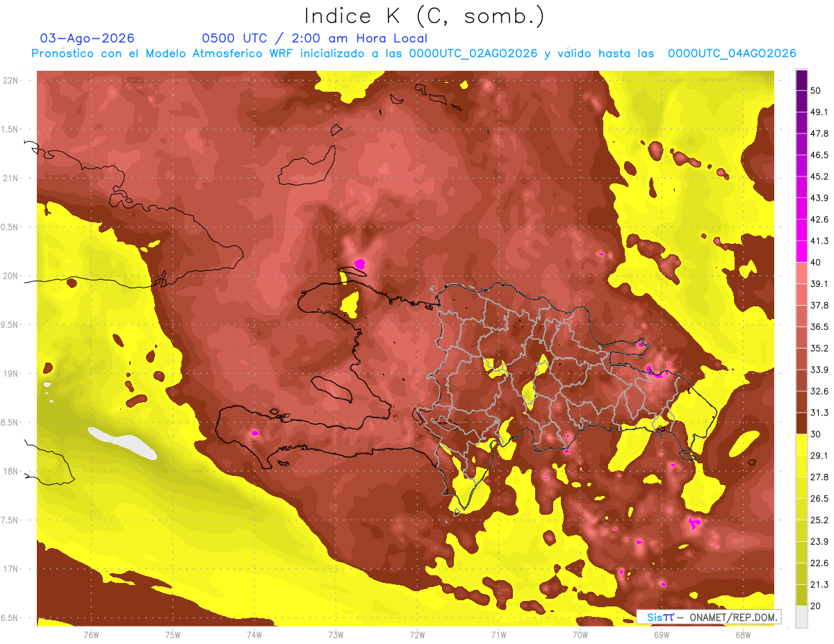
Task: Click the "33.9" value on the color scale
Action: [x=819, y=370]
